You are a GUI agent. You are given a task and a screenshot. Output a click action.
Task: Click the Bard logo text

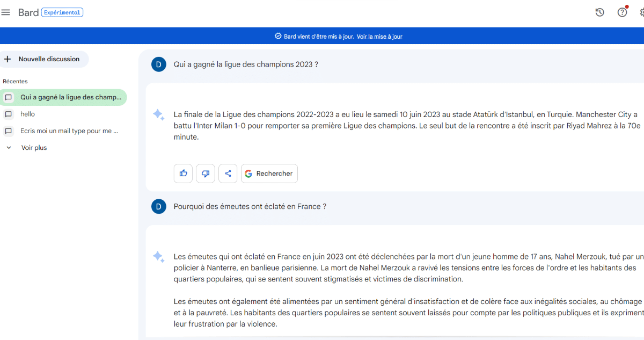(x=28, y=12)
